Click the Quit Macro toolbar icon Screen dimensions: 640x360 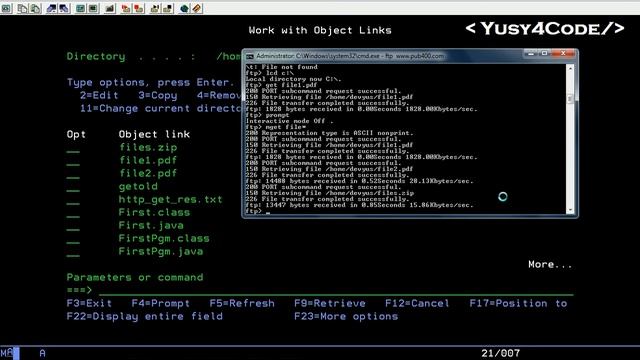click(x=167, y=8)
